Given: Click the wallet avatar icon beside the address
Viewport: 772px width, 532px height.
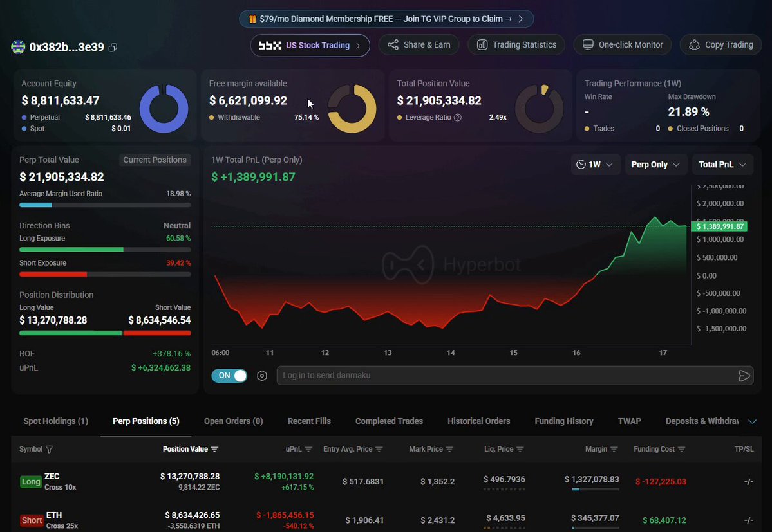Looking at the screenshot, I should (18, 47).
